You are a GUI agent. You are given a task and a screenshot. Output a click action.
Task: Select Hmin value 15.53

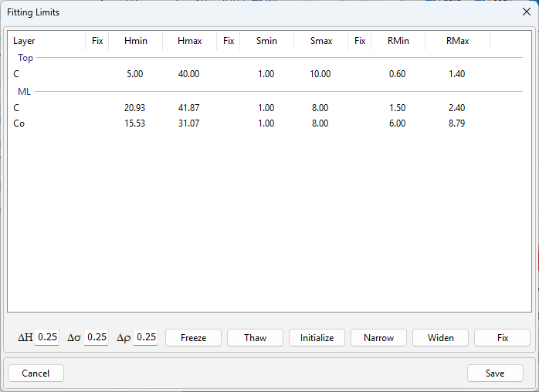tap(134, 123)
